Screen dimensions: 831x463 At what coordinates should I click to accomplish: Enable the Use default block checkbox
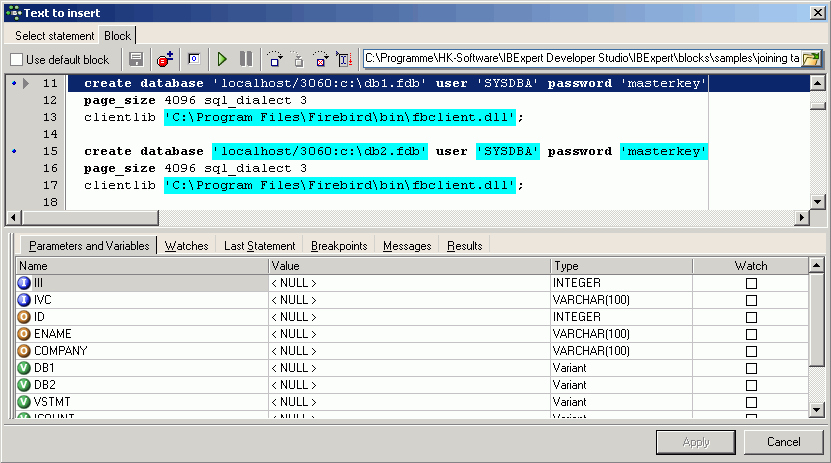(17, 60)
